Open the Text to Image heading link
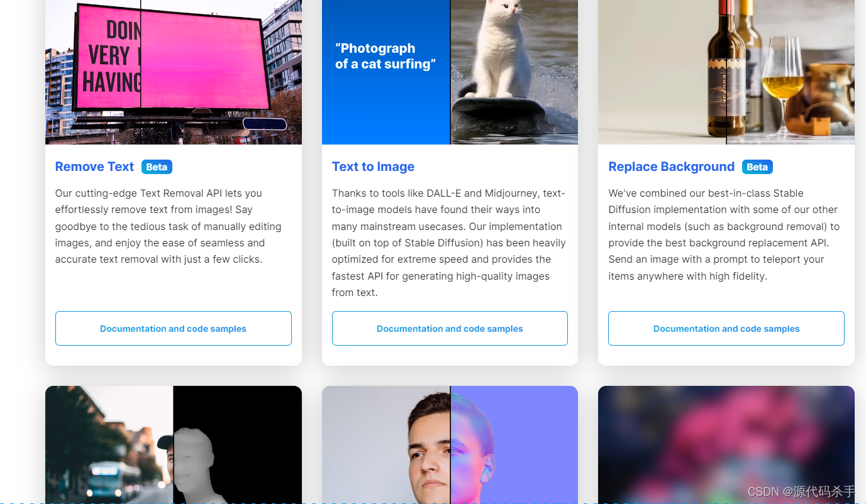866x504 pixels. (373, 167)
